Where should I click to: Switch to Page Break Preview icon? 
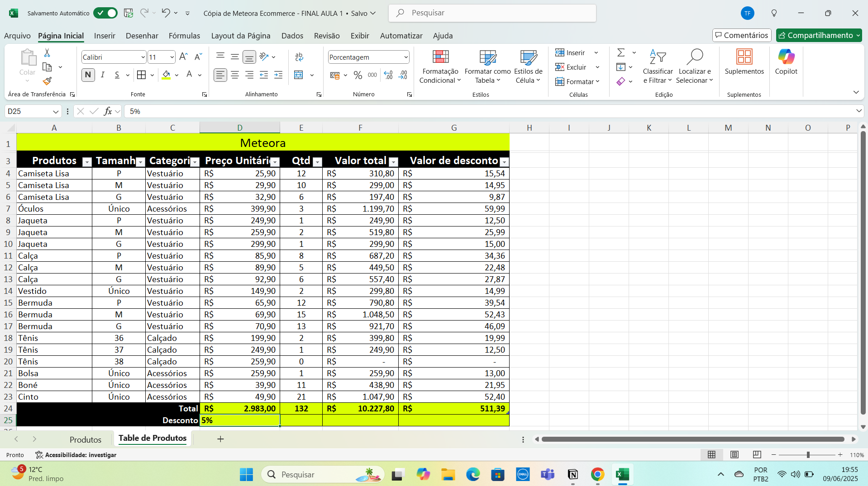(757, 455)
